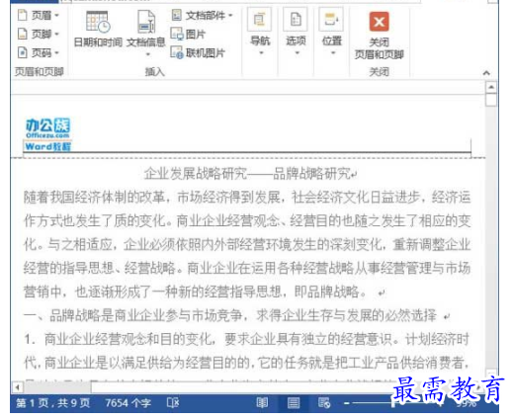This screenshot has width=513, height=420.
Task: Click the horizontal scrollbar left arrow
Action: point(18,387)
